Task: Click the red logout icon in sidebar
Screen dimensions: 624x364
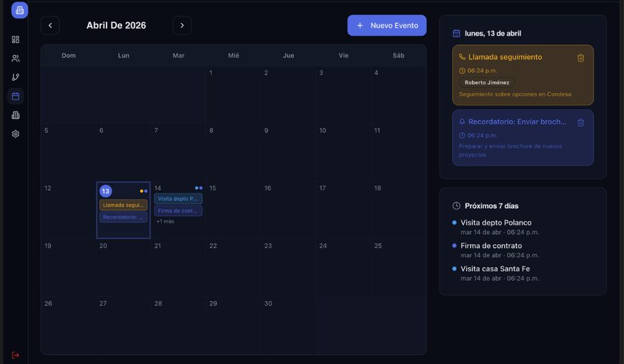Action: tap(15, 355)
